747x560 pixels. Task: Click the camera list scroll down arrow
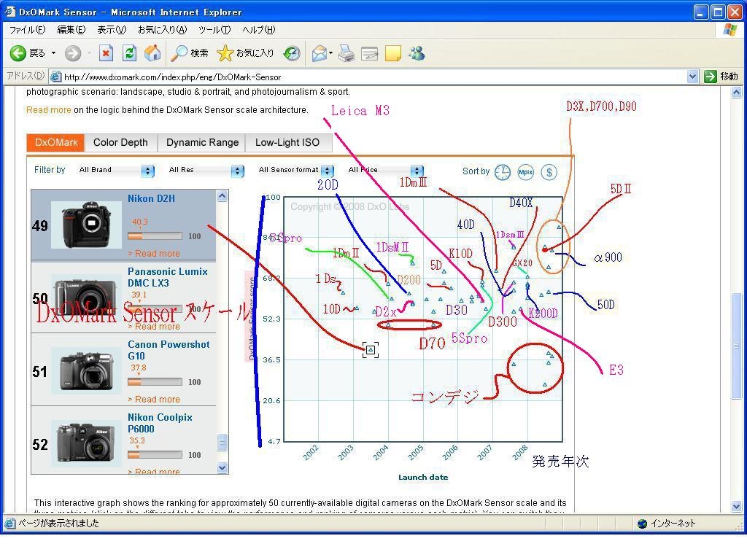pyautogui.click(x=222, y=468)
